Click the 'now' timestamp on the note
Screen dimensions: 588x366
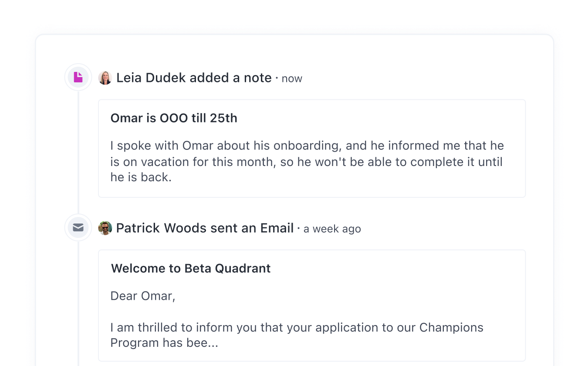pos(292,79)
